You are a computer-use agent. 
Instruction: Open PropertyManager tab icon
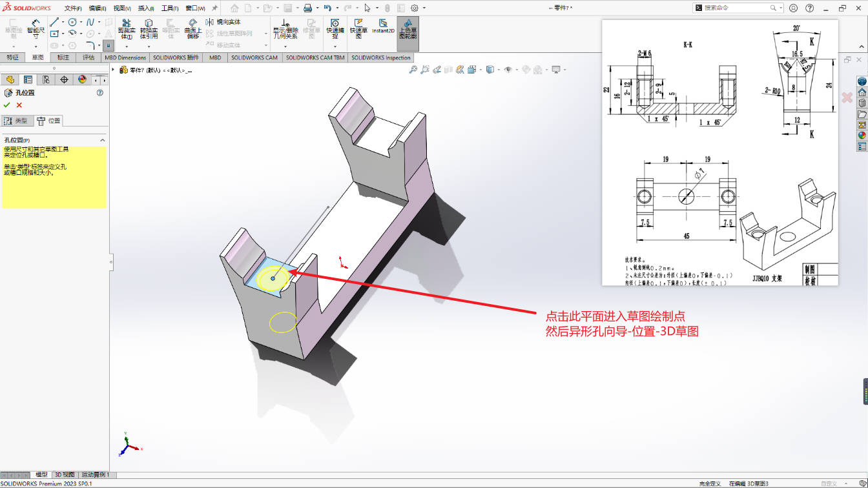point(28,79)
